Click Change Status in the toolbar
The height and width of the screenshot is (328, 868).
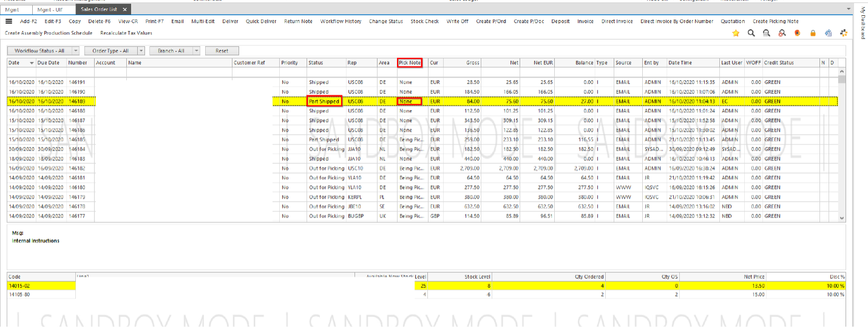pyautogui.click(x=385, y=21)
